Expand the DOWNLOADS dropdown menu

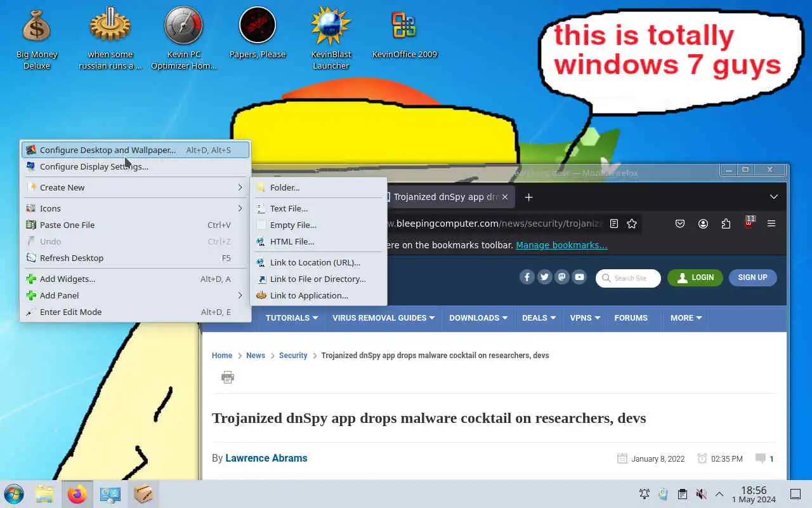coord(478,317)
